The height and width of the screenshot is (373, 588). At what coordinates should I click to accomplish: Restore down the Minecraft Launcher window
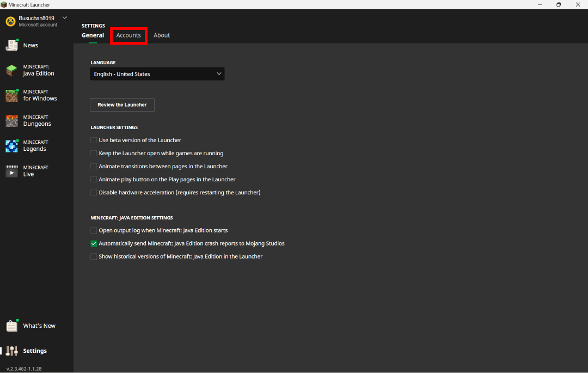pyautogui.click(x=559, y=4)
